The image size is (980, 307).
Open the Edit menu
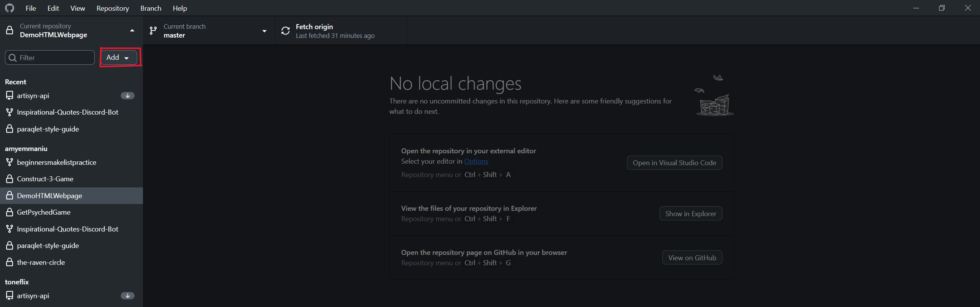pyautogui.click(x=53, y=8)
